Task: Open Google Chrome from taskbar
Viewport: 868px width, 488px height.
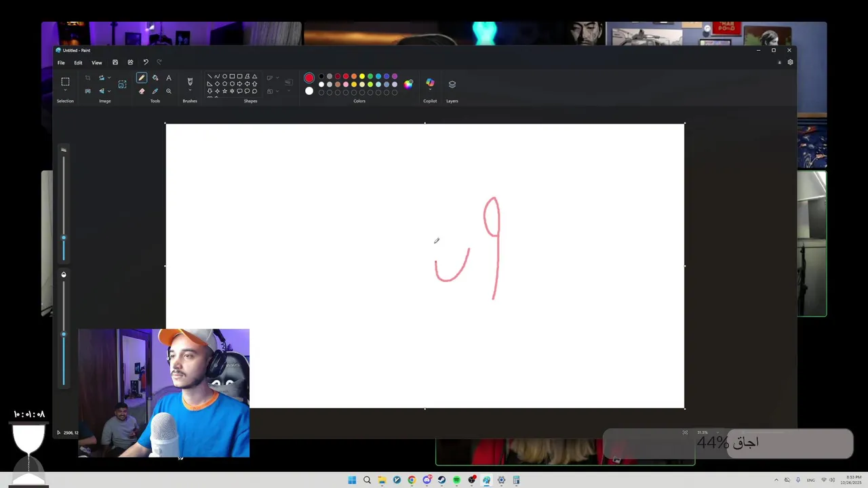Action: (412, 480)
